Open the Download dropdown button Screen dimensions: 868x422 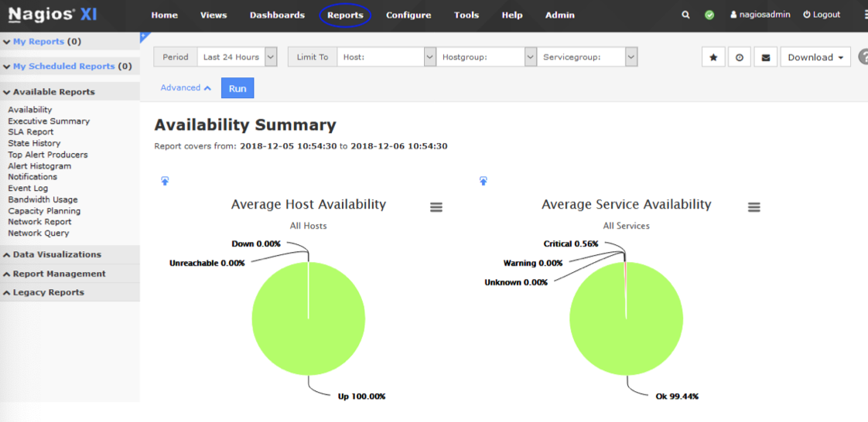815,57
